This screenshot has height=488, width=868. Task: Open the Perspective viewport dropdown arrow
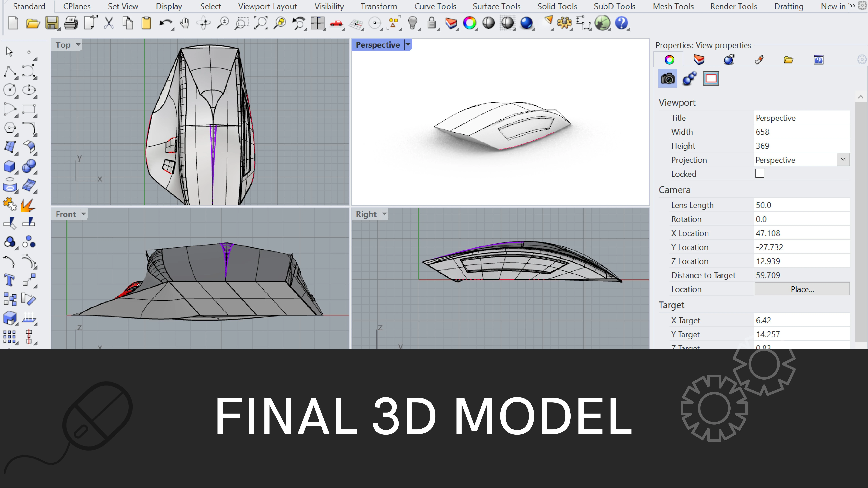(x=408, y=45)
